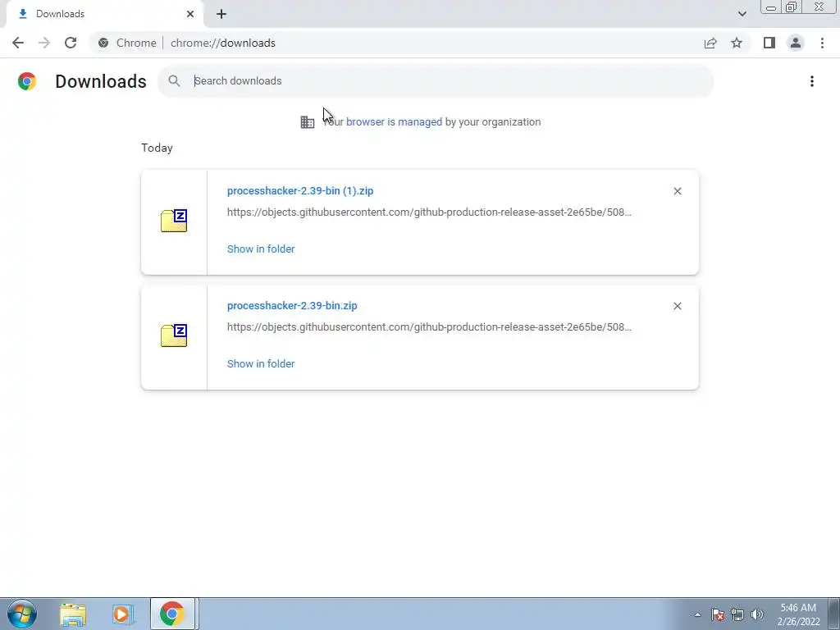Reload the Downloads page
Viewport: 840px width, 630px height.
[x=71, y=43]
